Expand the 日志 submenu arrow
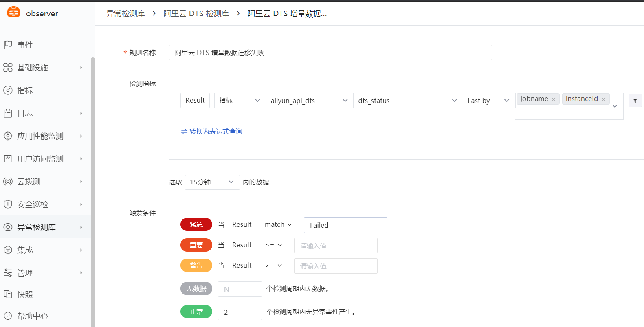644x327 pixels. (x=81, y=113)
